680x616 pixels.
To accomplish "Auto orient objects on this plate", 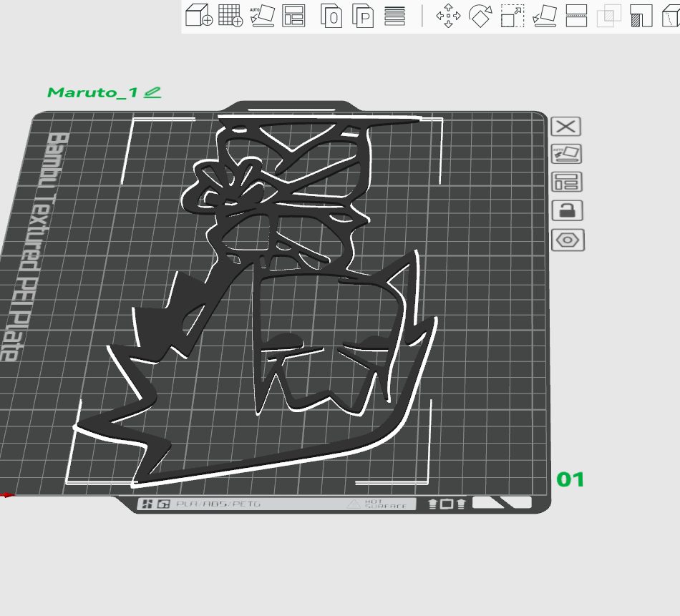I will coord(566,154).
